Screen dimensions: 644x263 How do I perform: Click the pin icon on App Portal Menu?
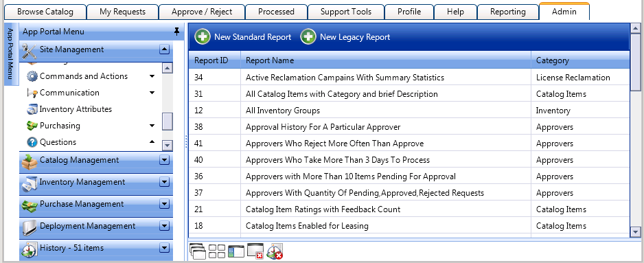(176, 32)
